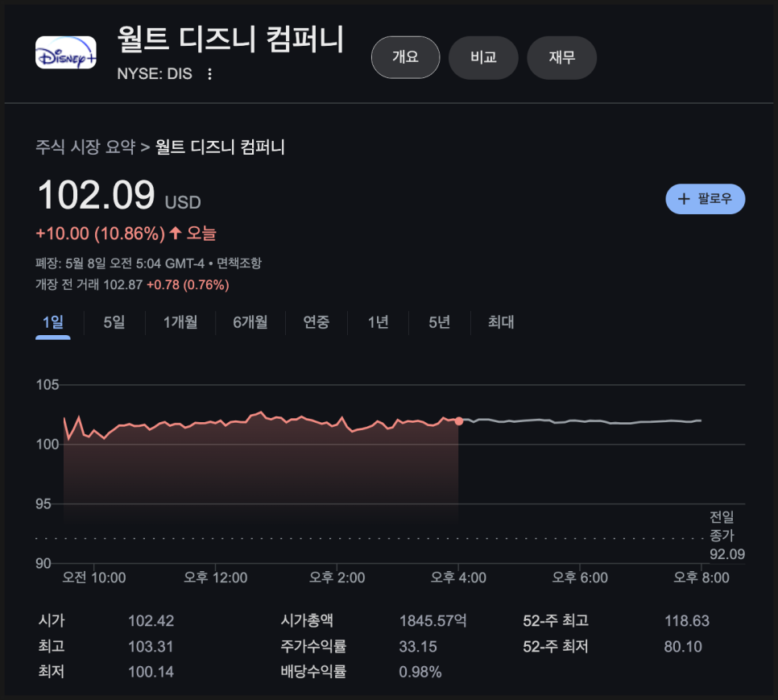The height and width of the screenshot is (700, 778).
Task: Follow the stock with 팔로우 button
Action: coord(705,199)
